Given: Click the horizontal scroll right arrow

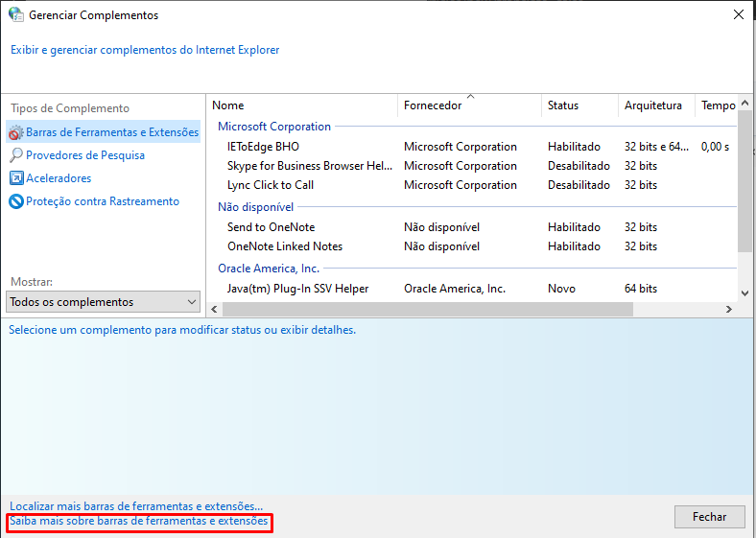Looking at the screenshot, I should point(729,310).
